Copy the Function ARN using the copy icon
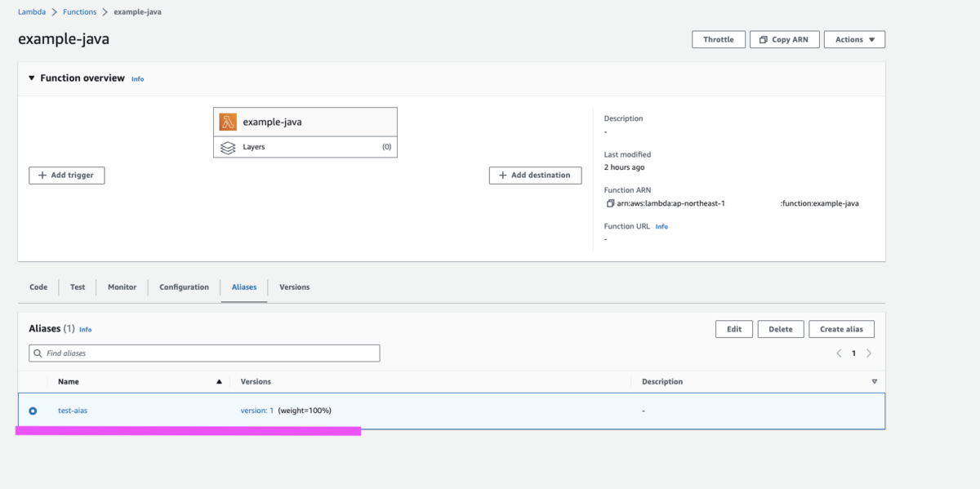The height and width of the screenshot is (489, 980). pyautogui.click(x=610, y=203)
